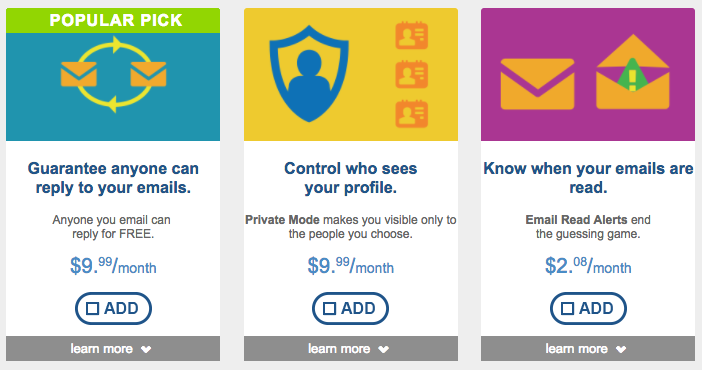Click the middle orange contact card icon

tap(411, 75)
